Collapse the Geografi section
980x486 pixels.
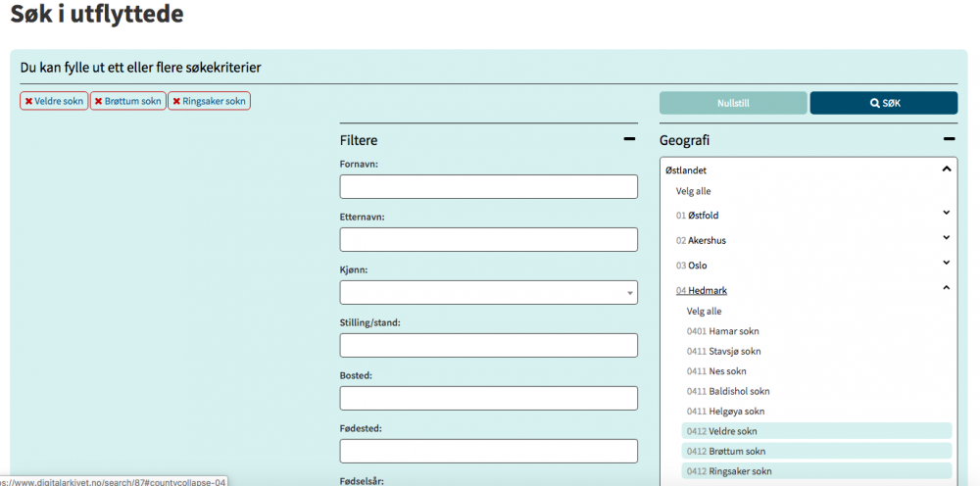click(x=950, y=139)
